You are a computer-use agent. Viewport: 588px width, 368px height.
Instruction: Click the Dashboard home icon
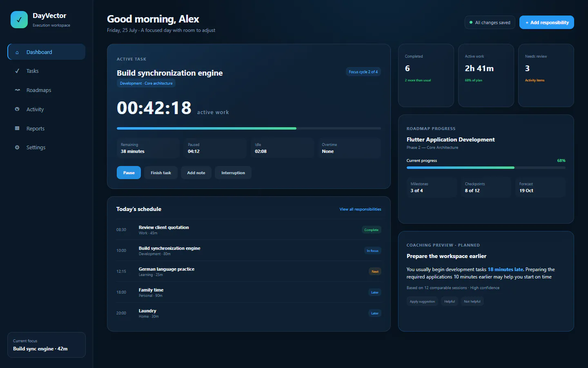(x=17, y=52)
